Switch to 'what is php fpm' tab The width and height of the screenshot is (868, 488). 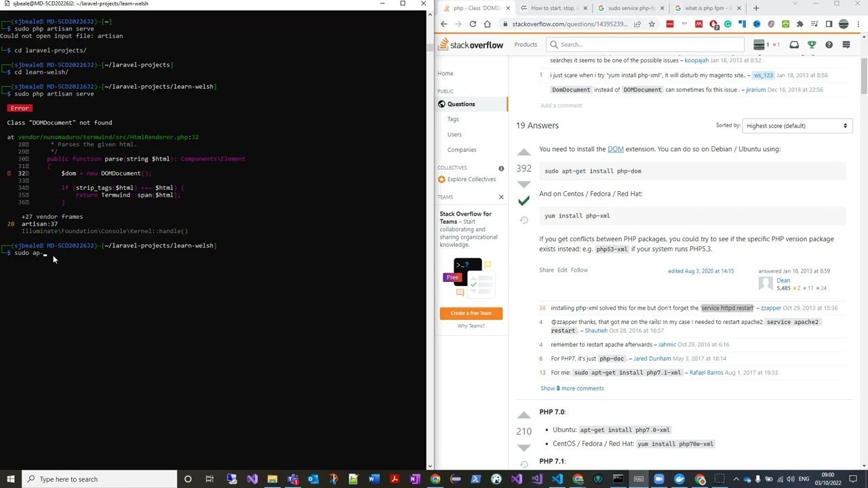point(707,8)
